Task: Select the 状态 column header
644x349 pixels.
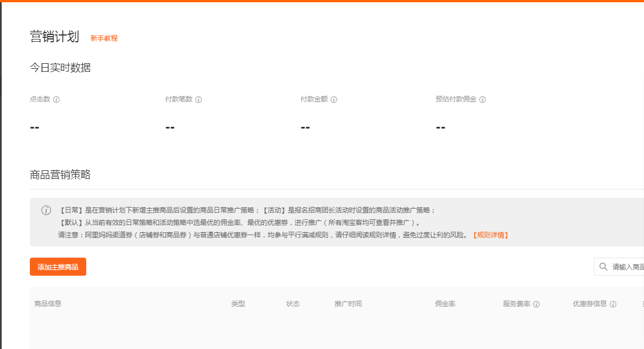Action: click(x=293, y=304)
